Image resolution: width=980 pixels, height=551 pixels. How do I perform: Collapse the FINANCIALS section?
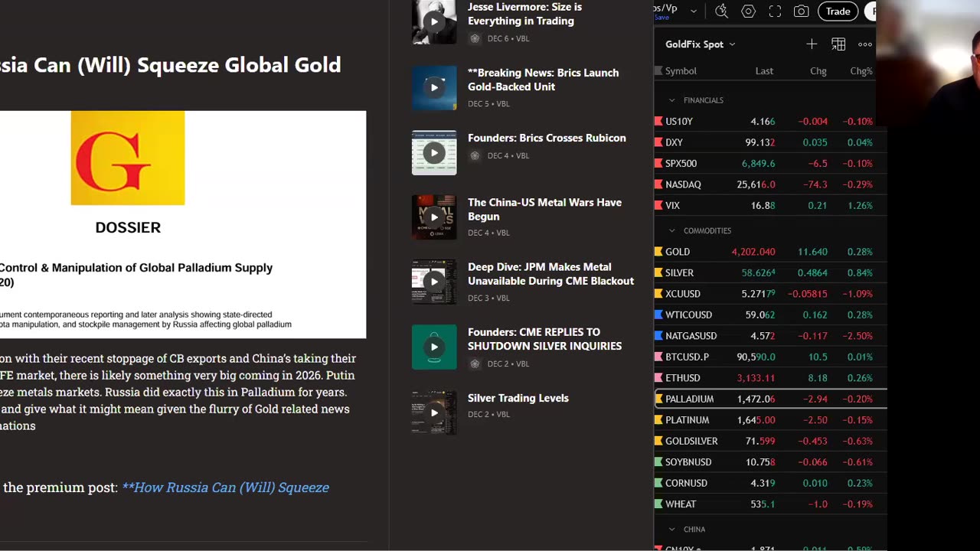672,100
